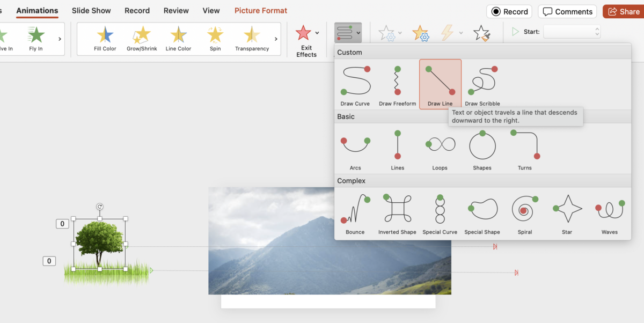Collapse the motion paths dropdown button
The image size is (644, 323).
pos(348,33)
